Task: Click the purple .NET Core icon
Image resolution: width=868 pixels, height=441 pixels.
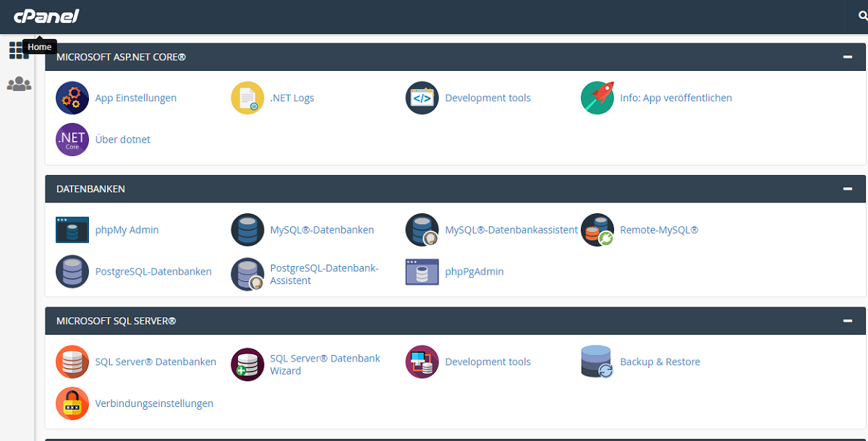Action: 72,140
